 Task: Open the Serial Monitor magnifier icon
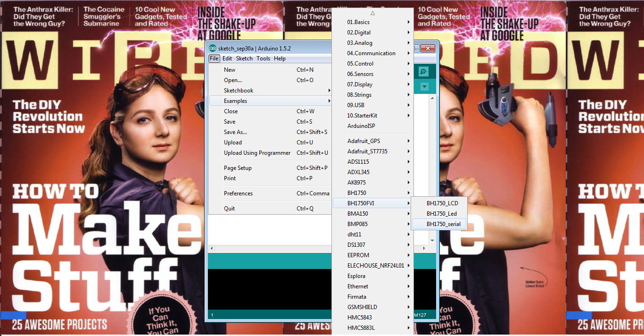[x=424, y=71]
